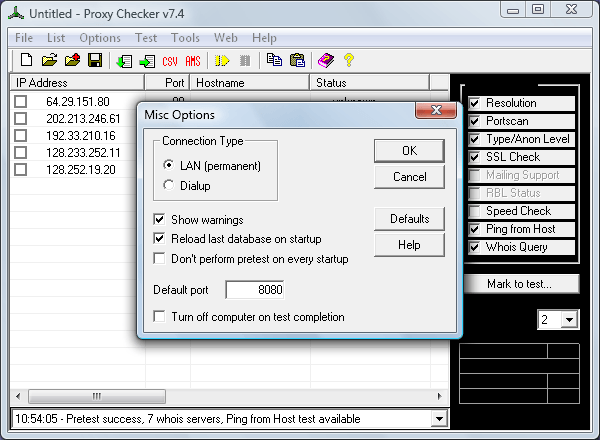Uncheck the Show warnings checkbox
The image size is (600, 440).
click(160, 219)
